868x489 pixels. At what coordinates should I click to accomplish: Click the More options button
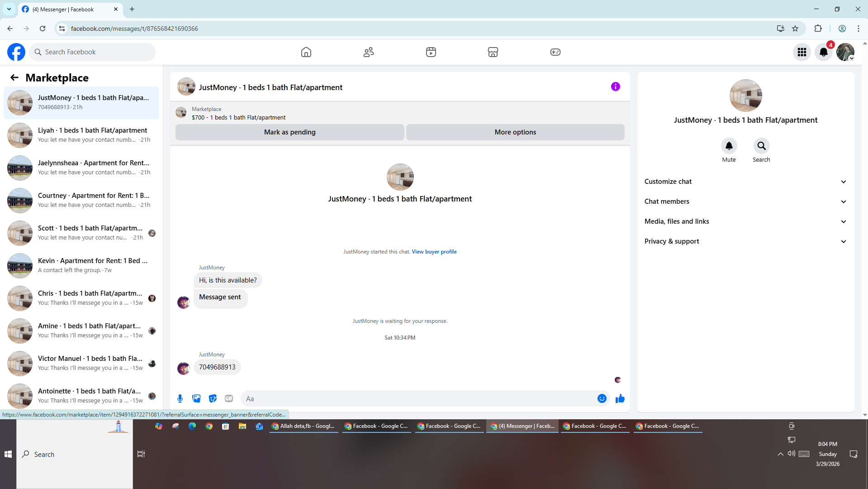pyautogui.click(x=515, y=132)
